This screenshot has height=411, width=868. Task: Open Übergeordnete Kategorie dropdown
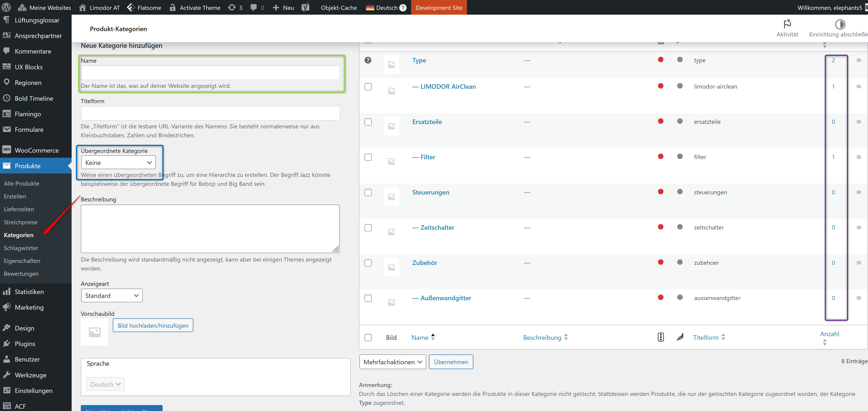point(118,162)
